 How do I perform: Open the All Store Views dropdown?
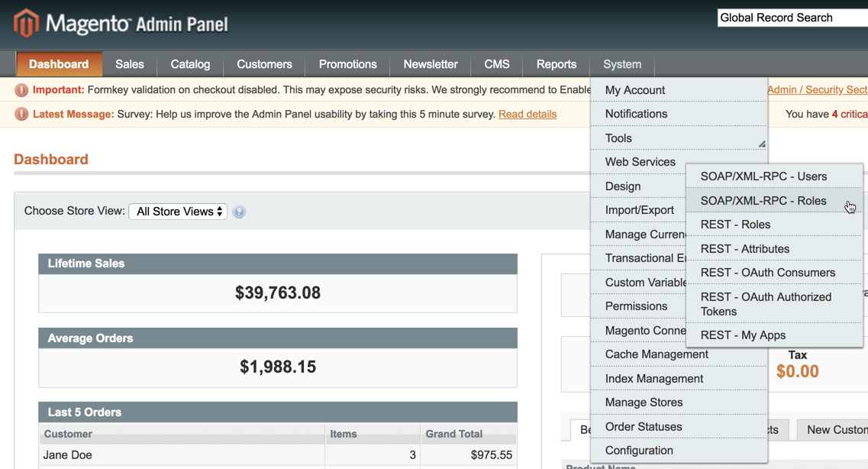178,212
